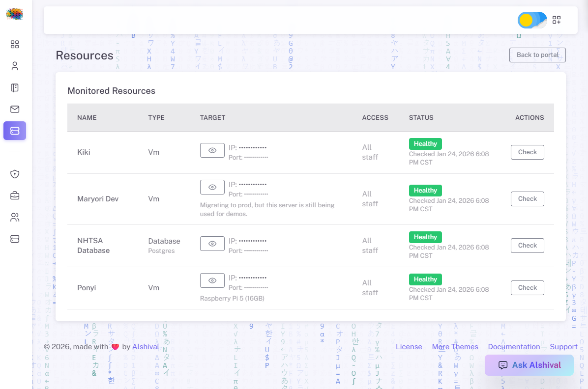Open the book/notebook sidebar icon
588x389 pixels.
[x=15, y=88]
